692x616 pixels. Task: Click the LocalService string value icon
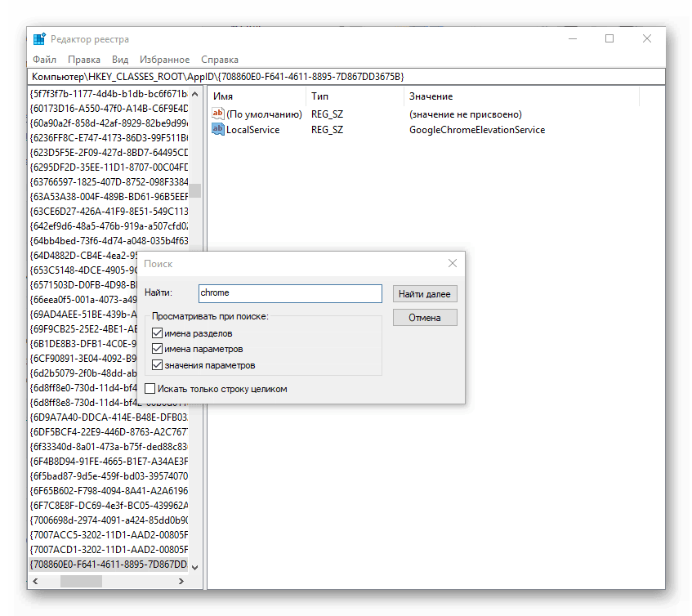click(218, 130)
